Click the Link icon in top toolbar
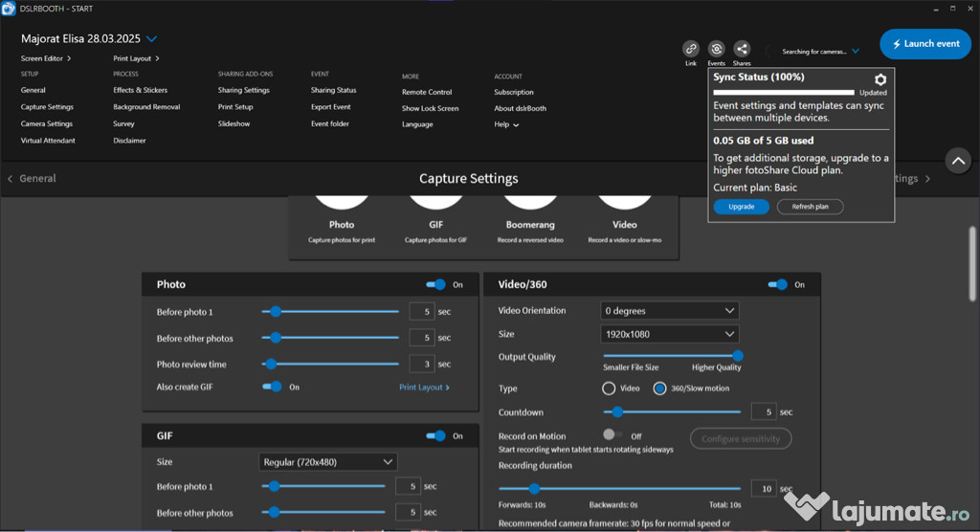Viewport: 980px width, 532px height. tap(691, 49)
